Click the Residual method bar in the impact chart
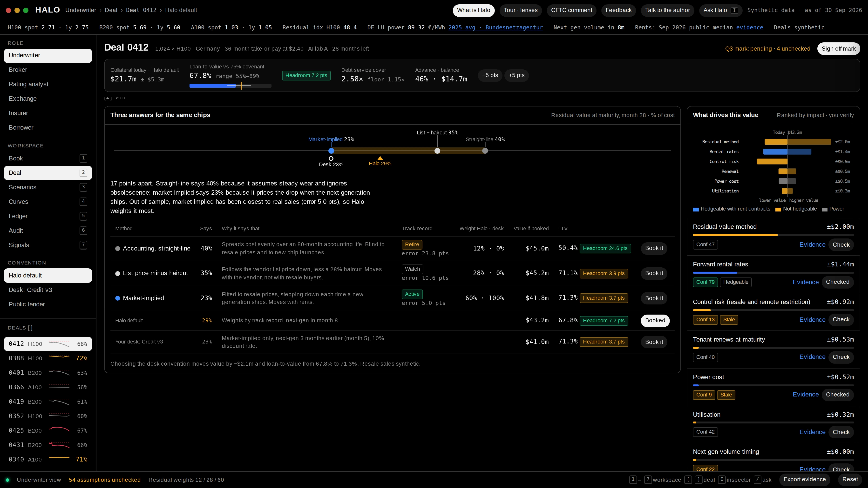The width and height of the screenshot is (868, 488). pyautogui.click(x=798, y=142)
